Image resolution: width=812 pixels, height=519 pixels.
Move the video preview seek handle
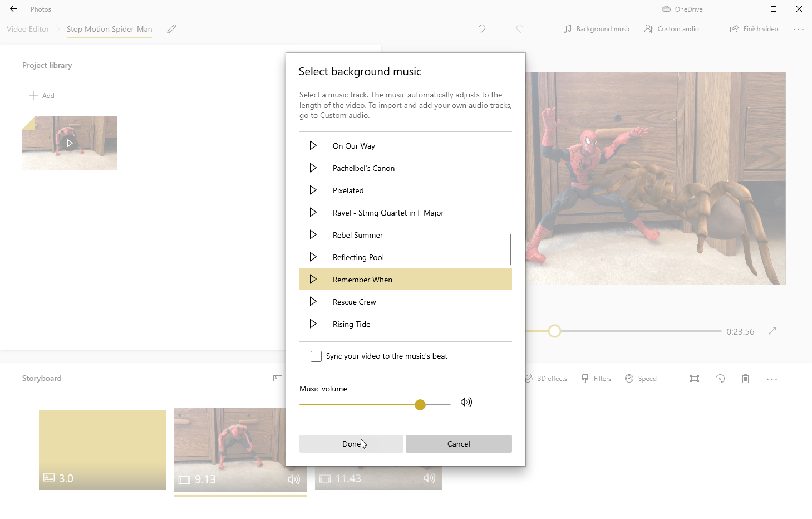(554, 331)
